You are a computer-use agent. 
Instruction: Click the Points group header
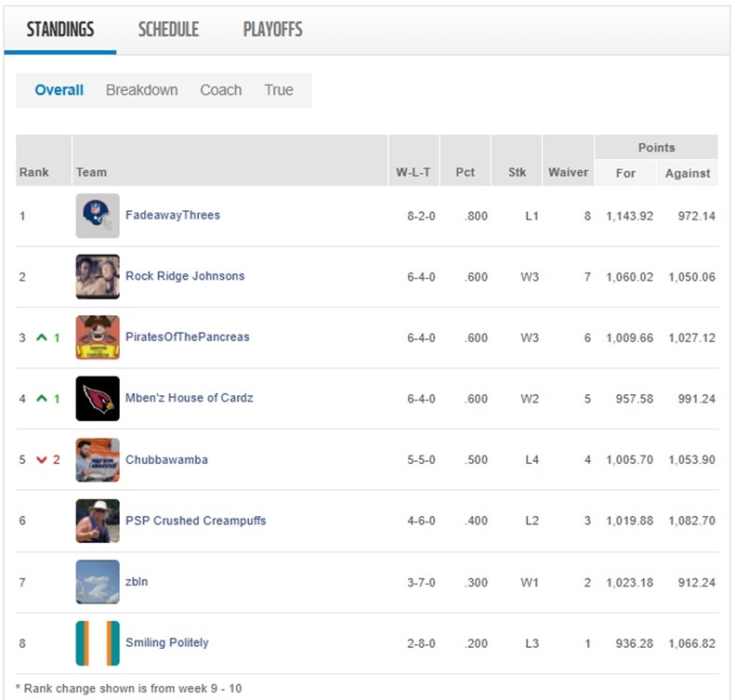656,148
